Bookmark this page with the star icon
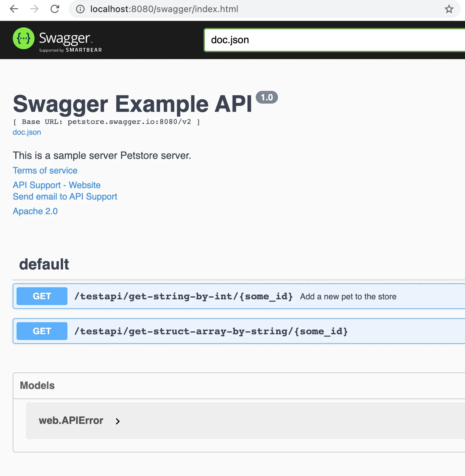The height and width of the screenshot is (476, 465). (x=449, y=9)
